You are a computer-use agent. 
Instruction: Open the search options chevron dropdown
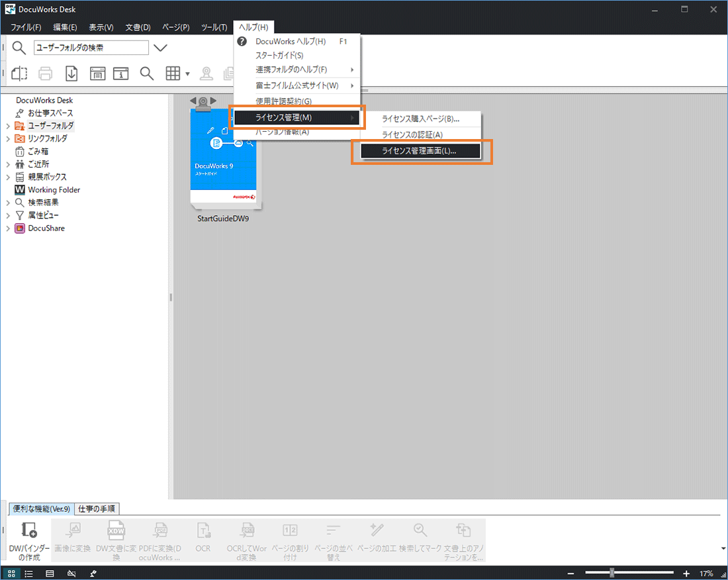[x=160, y=48]
